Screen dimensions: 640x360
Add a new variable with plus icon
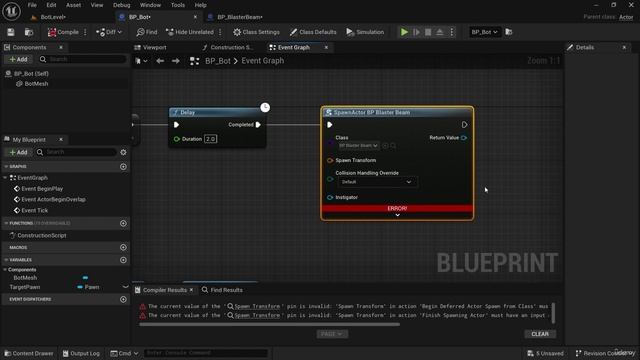coord(123,260)
